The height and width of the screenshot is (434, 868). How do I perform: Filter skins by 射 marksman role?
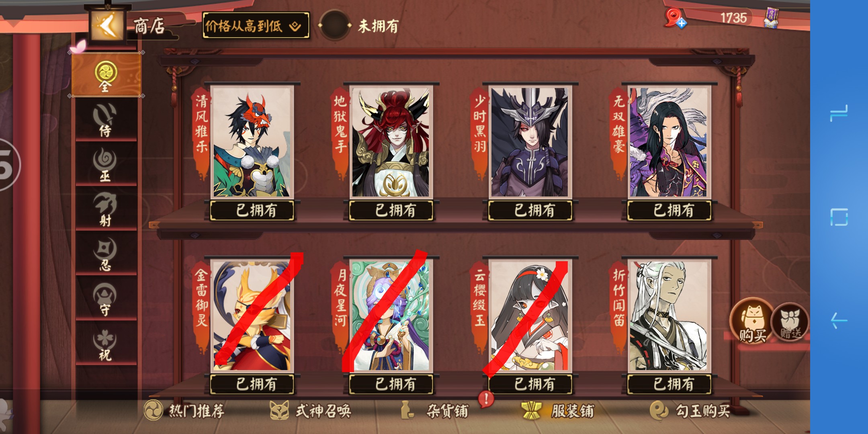pos(106,209)
